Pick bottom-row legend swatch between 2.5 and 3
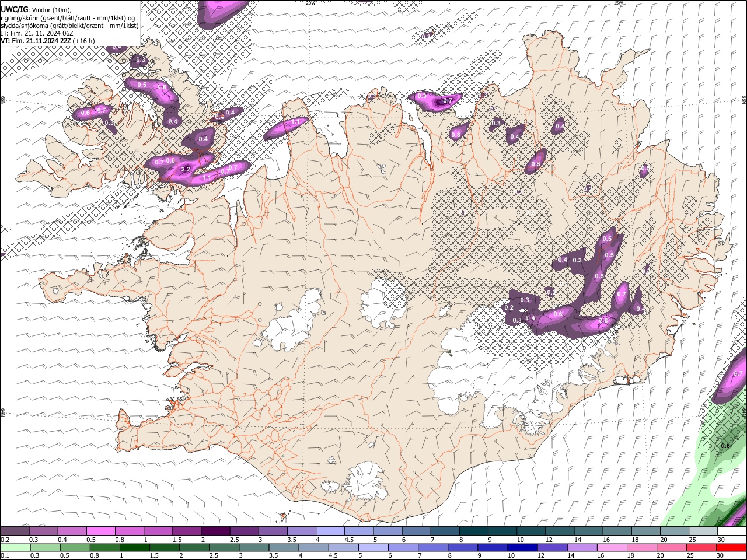Screen dimensions: 747x560 [x=224, y=547]
